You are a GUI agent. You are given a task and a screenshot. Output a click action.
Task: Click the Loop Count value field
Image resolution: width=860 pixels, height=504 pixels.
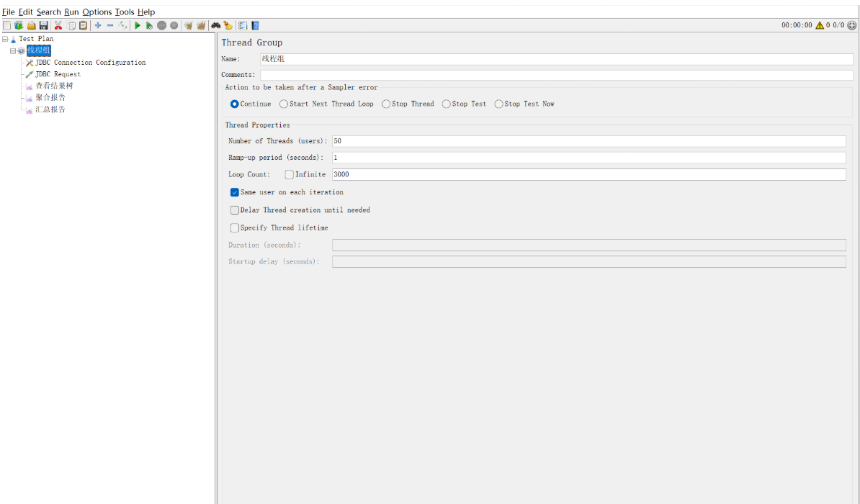[589, 174]
